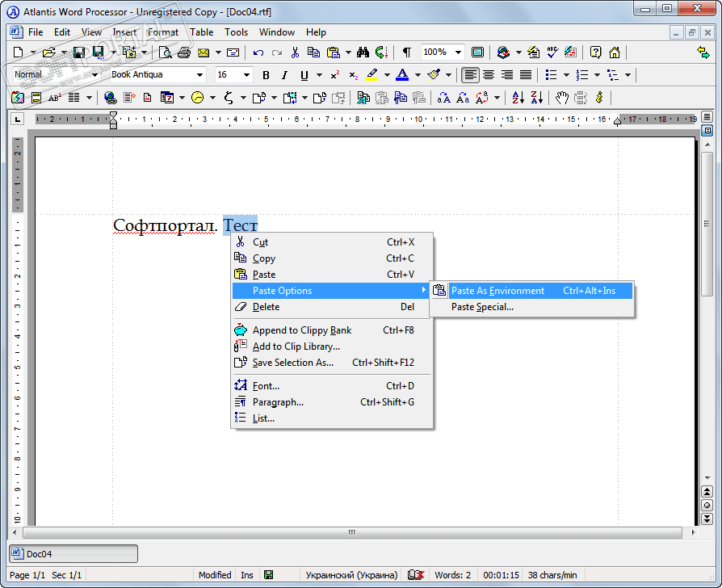The width and height of the screenshot is (722, 588).
Task: Click the Send by email envelope icon
Action: (204, 52)
